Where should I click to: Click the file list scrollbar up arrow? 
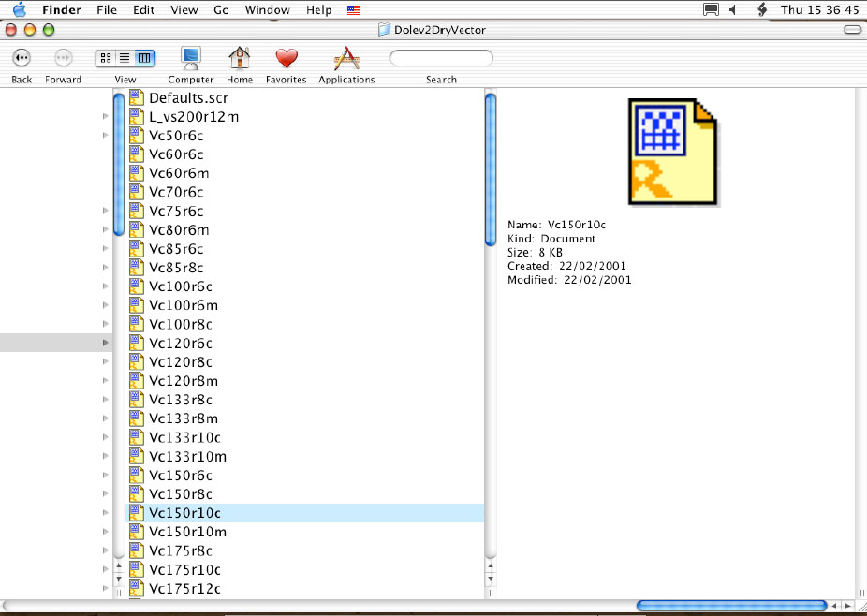(x=491, y=565)
